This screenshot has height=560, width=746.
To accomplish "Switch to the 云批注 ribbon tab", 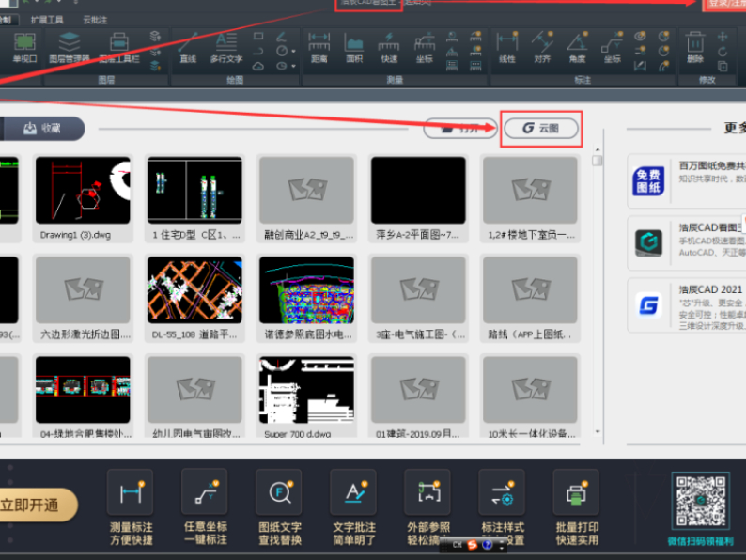I will pyautogui.click(x=95, y=20).
